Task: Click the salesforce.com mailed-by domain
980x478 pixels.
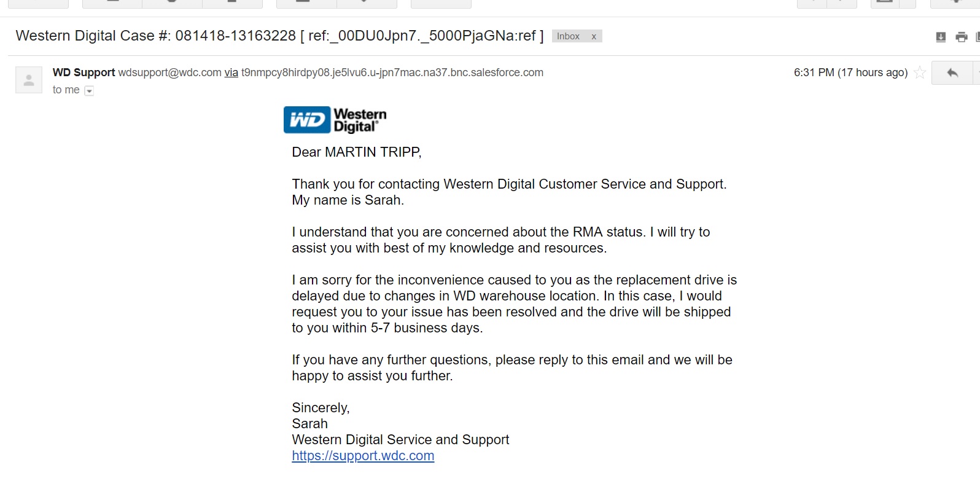Action: coord(392,72)
